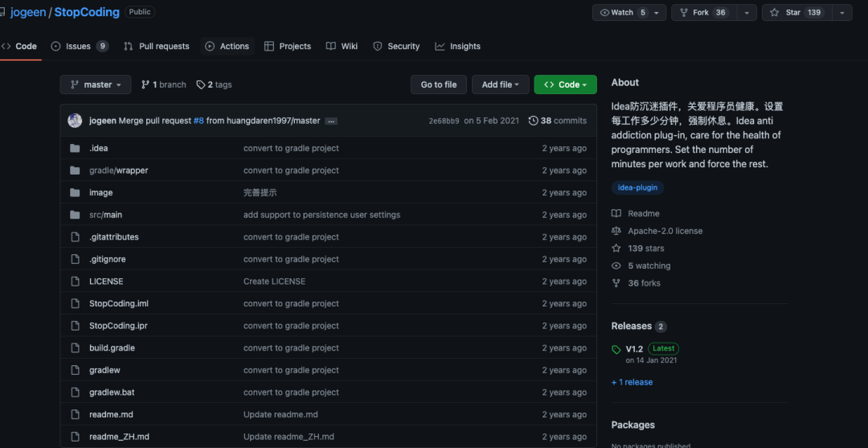
Task: View the 38 commits history
Action: [558, 121]
